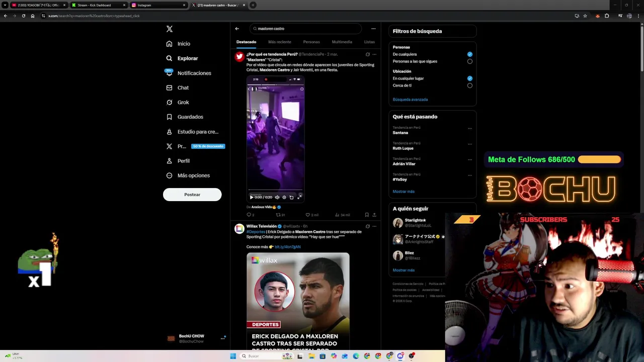Open the browser tab list dropdown
This screenshot has width=644, height=362.
tap(5, 5)
